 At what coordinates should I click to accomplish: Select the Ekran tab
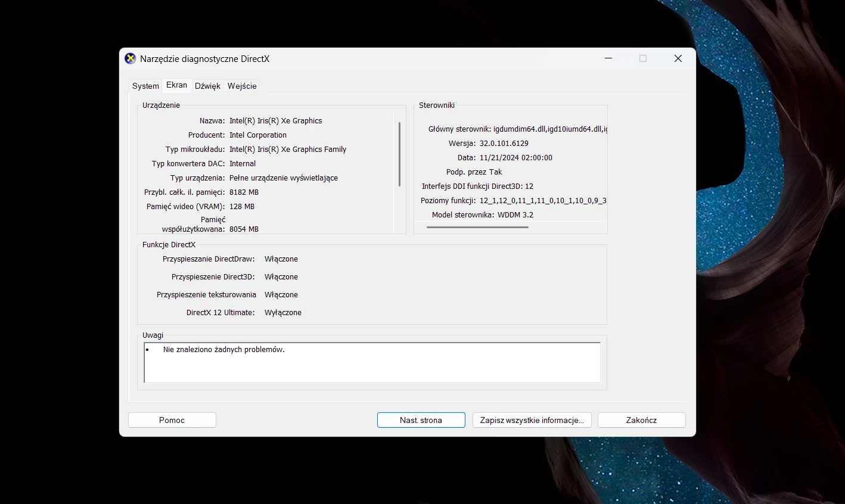(176, 85)
